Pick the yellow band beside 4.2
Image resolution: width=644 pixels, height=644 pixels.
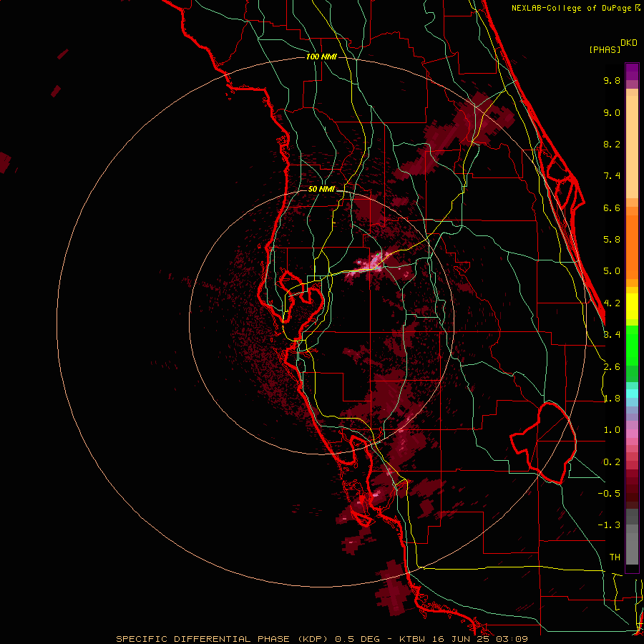[x=632, y=306]
